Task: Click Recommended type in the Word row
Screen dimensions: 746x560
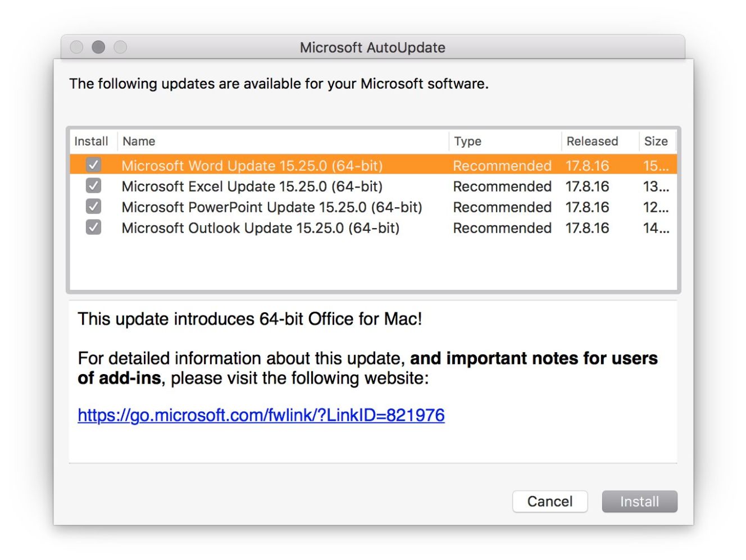Action: point(502,165)
